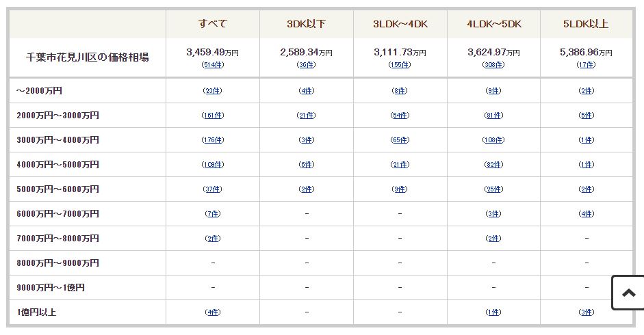Open the 17件 link under 5LDK以上

click(x=586, y=65)
